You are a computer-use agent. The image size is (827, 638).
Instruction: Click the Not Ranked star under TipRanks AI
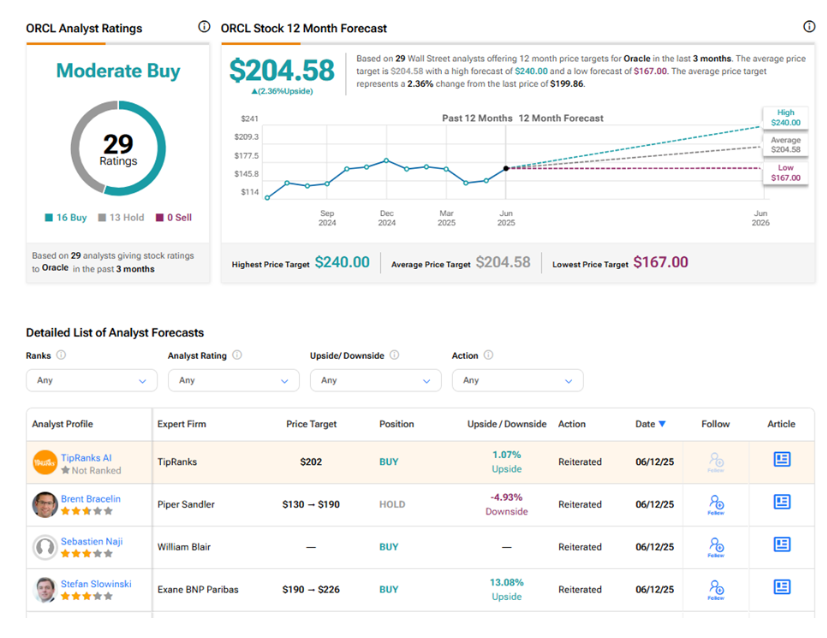click(65, 470)
